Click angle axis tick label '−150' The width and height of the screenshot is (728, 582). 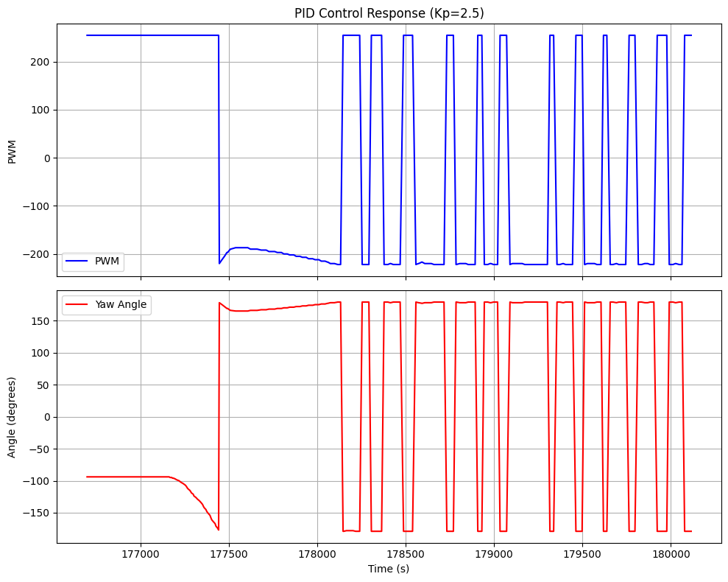click(37, 513)
